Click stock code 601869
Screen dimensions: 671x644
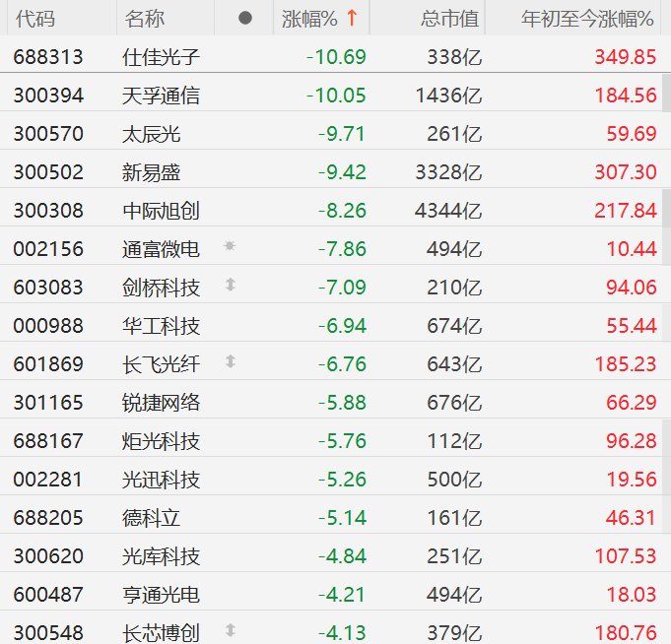[x=48, y=364]
